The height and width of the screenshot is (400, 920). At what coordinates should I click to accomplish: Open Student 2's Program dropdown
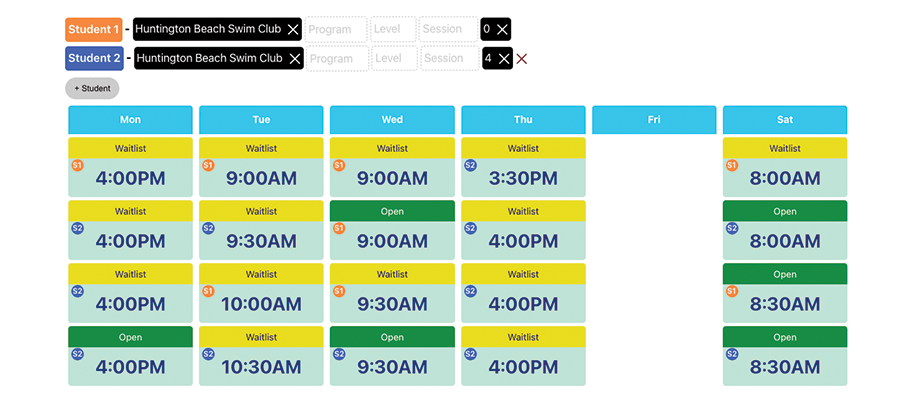click(335, 59)
